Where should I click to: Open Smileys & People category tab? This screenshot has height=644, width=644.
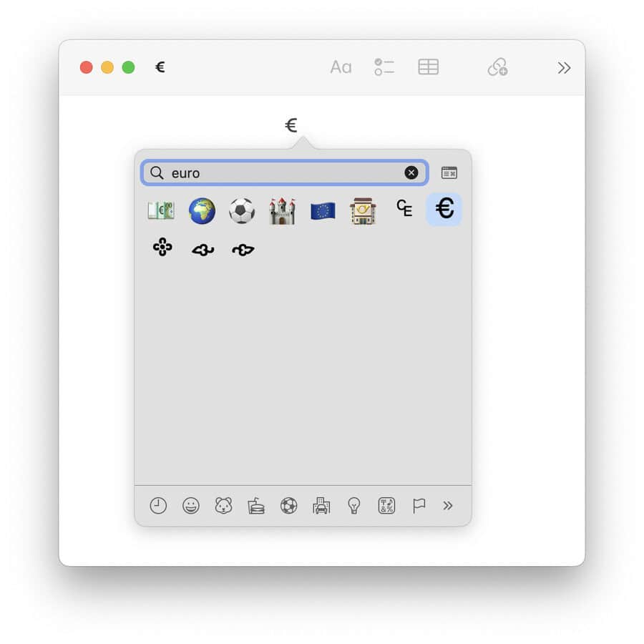pos(191,506)
